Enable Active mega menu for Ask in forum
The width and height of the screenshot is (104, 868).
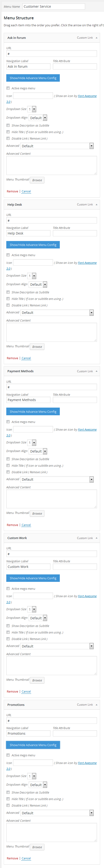click(8, 88)
